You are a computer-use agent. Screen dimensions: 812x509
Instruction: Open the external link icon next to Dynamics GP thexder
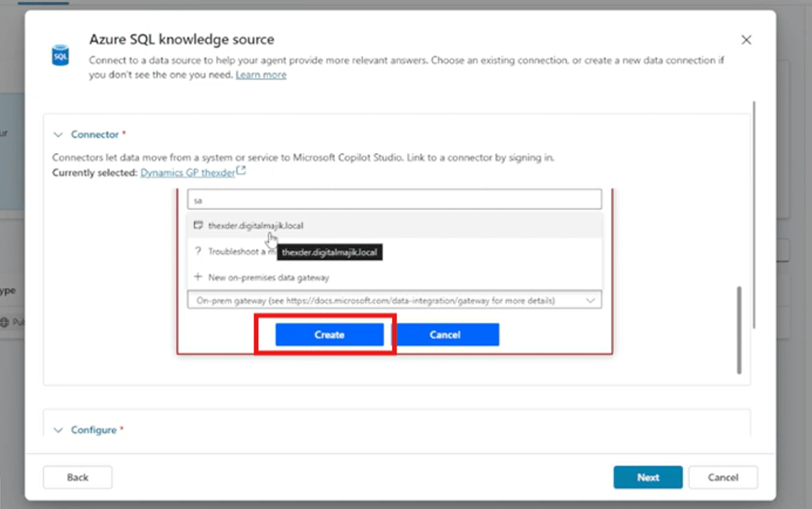(x=239, y=169)
